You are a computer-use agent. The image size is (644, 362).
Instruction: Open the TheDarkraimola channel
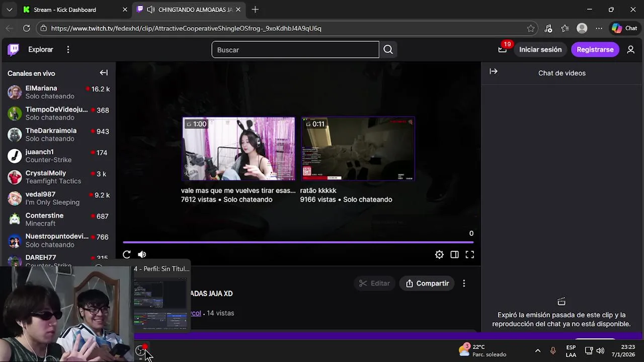click(58, 134)
